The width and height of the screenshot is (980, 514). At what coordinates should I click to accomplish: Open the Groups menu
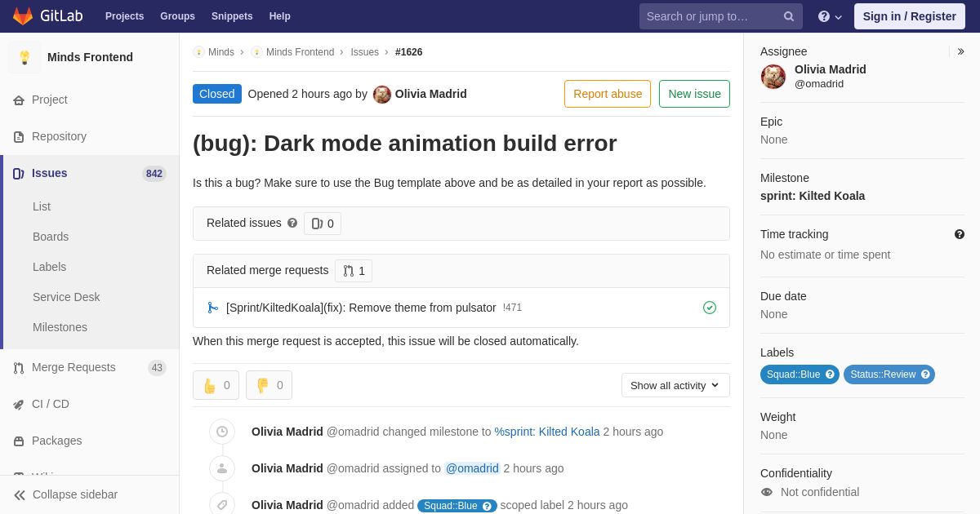coord(177,16)
